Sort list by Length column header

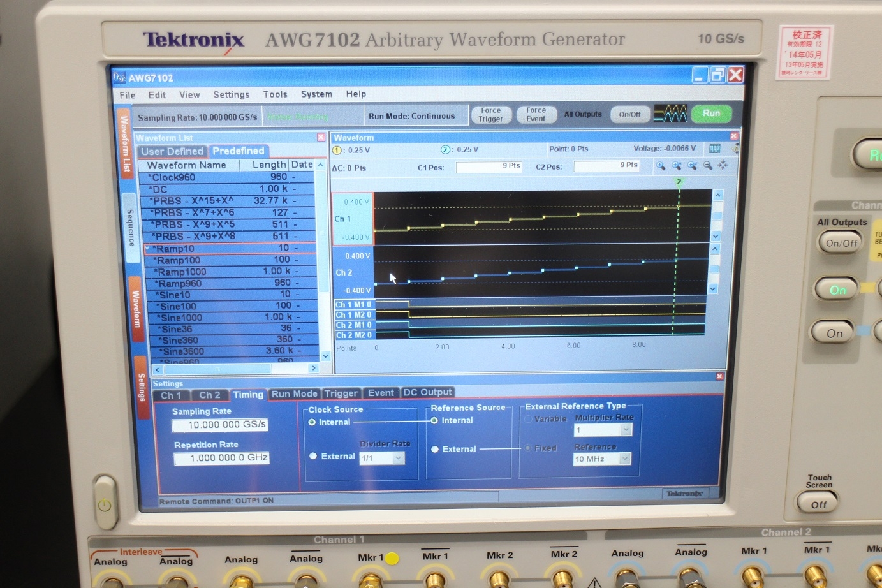click(264, 165)
